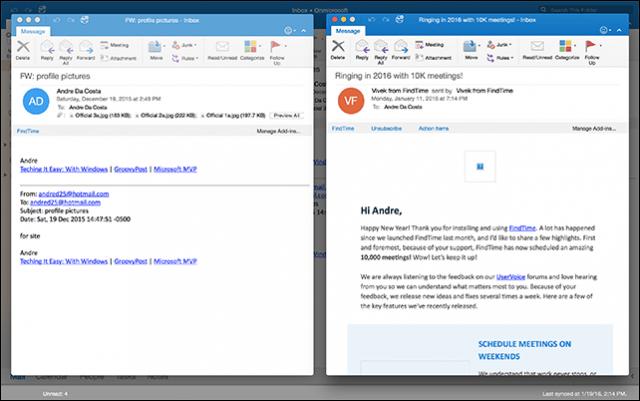This screenshot has width=640, height=401.
Task: Click the Action Items add-in link
Action: [x=433, y=128]
